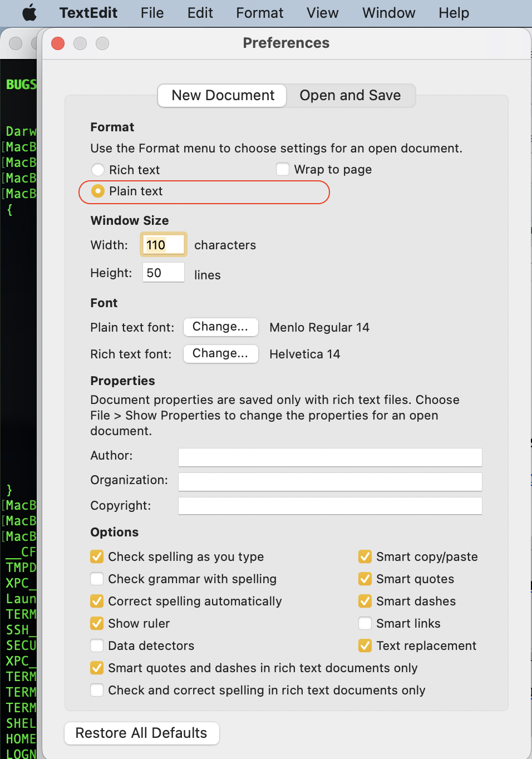
Task: Open the Format menu
Action: 259,13
